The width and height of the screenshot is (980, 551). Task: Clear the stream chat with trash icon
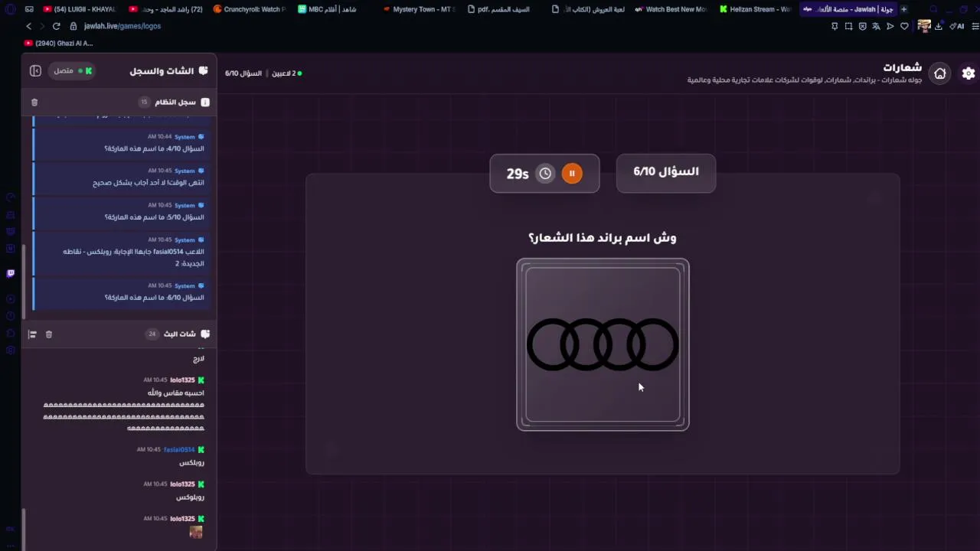49,334
